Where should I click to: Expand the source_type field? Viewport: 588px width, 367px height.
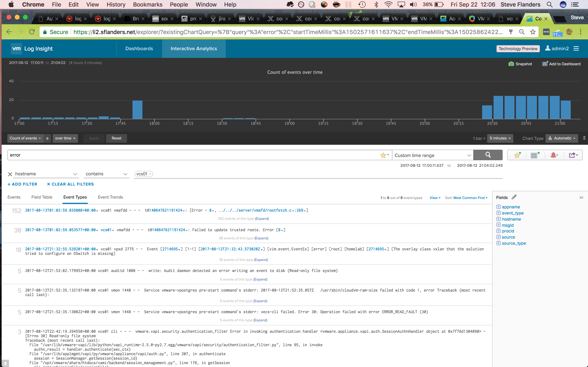click(x=498, y=243)
